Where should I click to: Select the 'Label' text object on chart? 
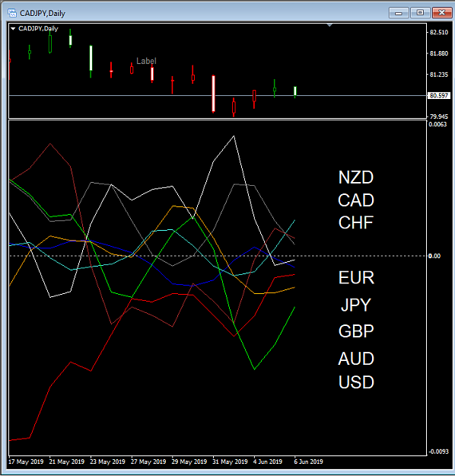pos(146,61)
